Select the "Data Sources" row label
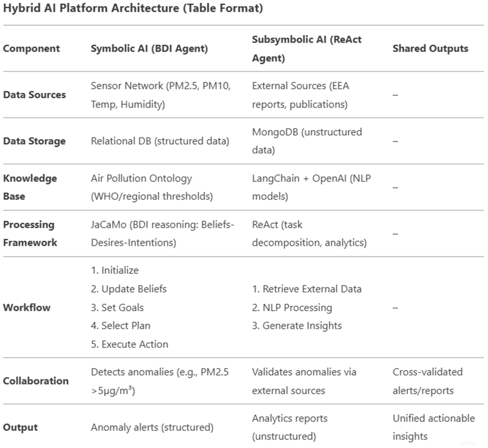Viewport: 488px width, 448px height. [34, 95]
